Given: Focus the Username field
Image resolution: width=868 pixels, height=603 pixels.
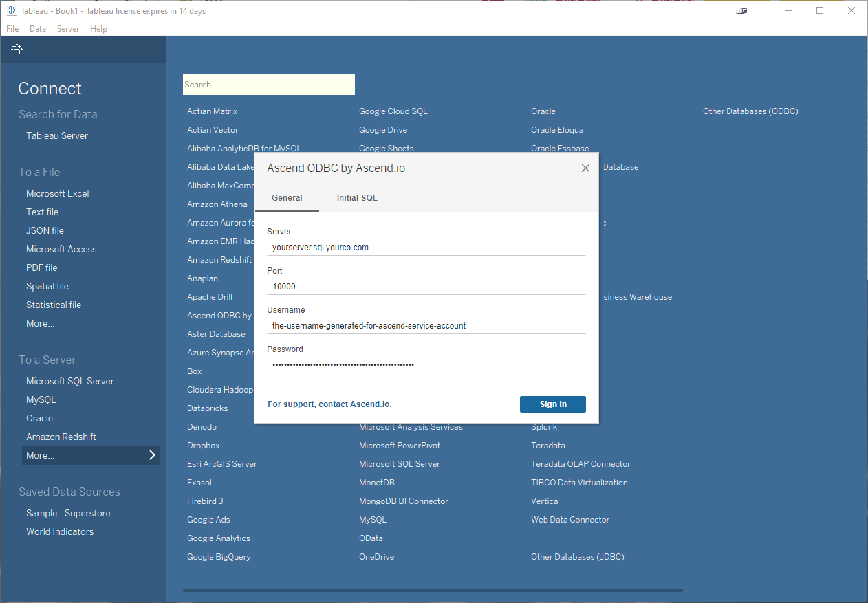Looking at the screenshot, I should click(x=426, y=326).
